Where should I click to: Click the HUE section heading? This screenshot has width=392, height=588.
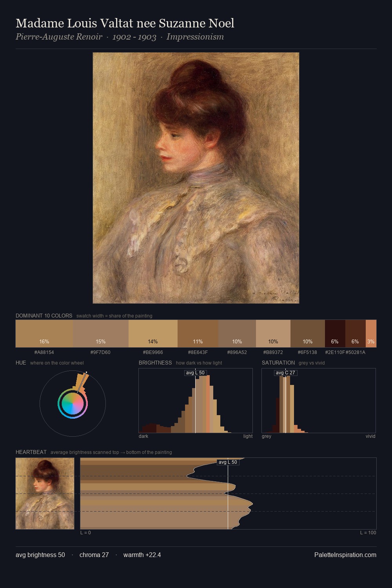pyautogui.click(x=21, y=363)
